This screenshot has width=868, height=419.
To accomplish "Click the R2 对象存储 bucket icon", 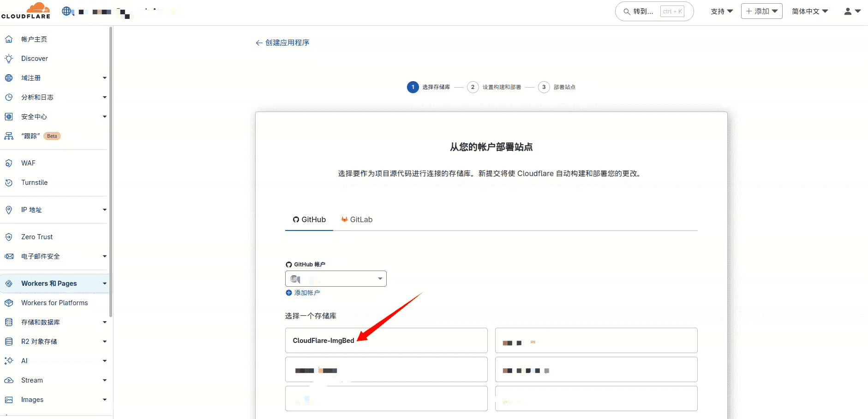I will [x=9, y=342].
